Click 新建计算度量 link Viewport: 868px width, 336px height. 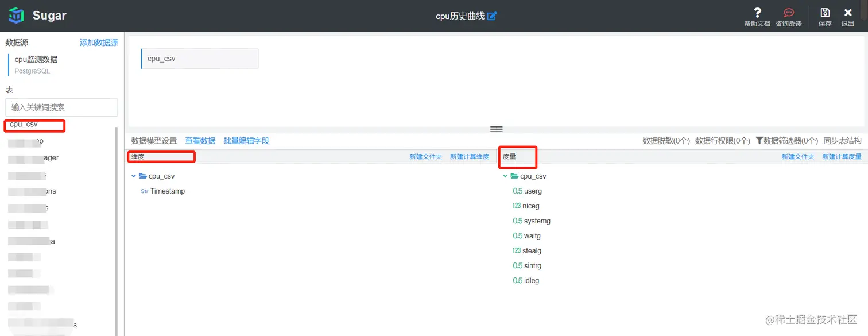click(x=842, y=157)
